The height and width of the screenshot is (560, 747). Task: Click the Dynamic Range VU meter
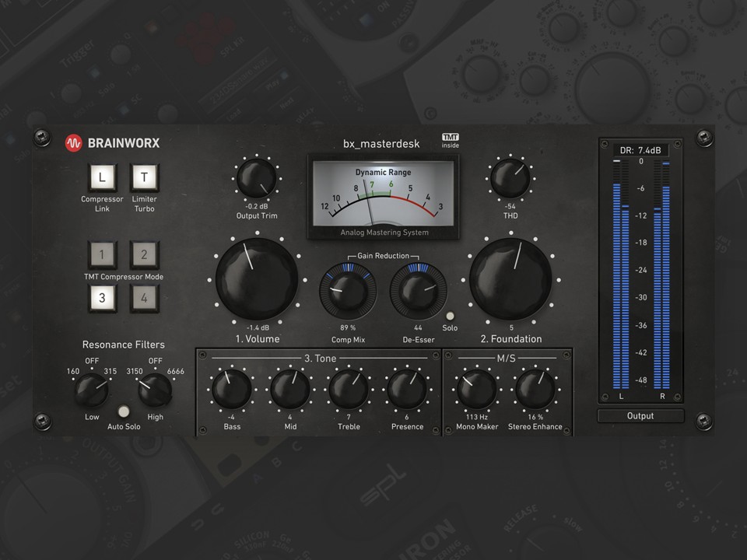pos(384,196)
